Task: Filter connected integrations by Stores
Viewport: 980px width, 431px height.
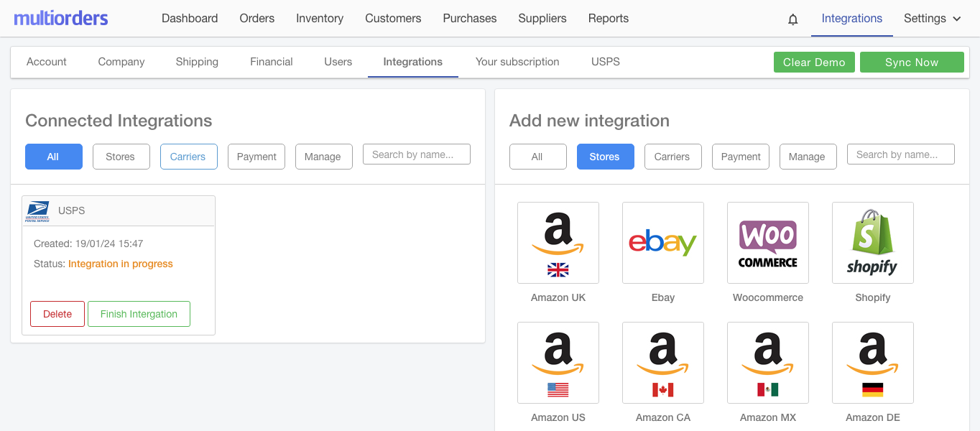Action: point(121,157)
